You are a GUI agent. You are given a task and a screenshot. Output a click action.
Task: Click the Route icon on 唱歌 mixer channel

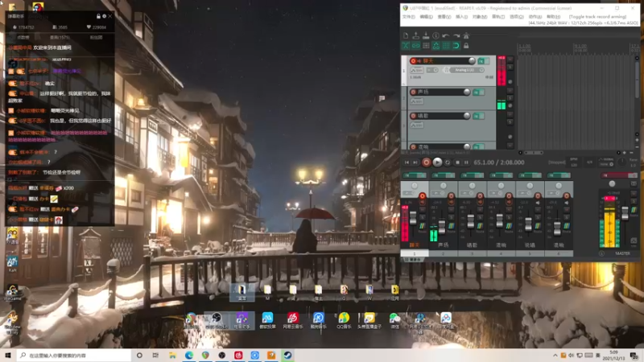pos(480,227)
